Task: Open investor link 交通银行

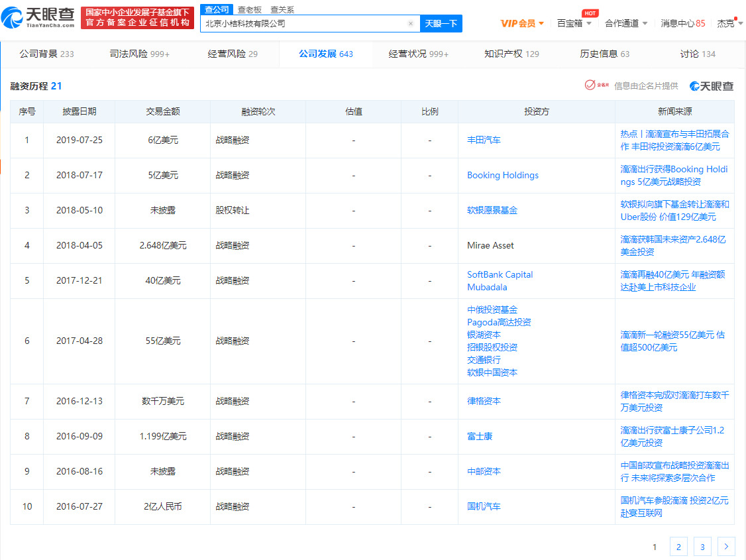Action: (484, 360)
